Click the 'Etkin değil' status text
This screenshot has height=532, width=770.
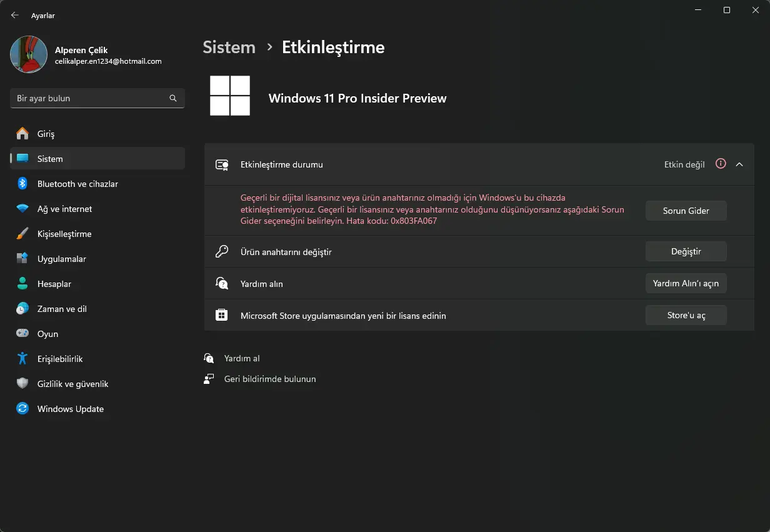(684, 164)
